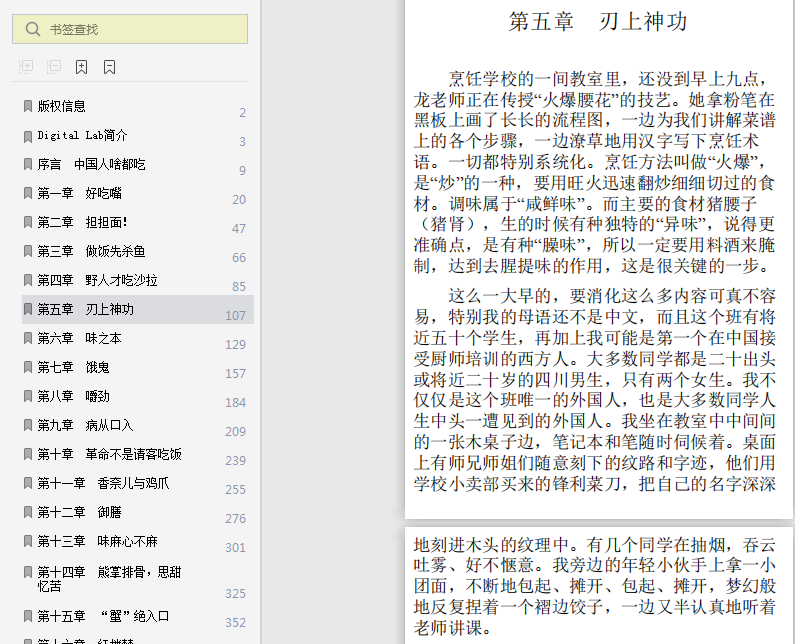Click page number 129 in bookmarks
The width and height of the screenshot is (795, 644).
pos(235,344)
